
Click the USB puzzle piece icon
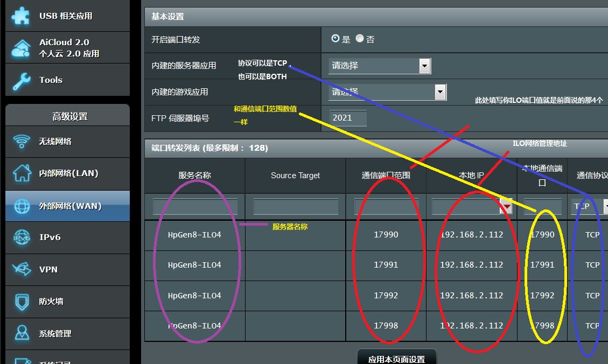tap(21, 16)
